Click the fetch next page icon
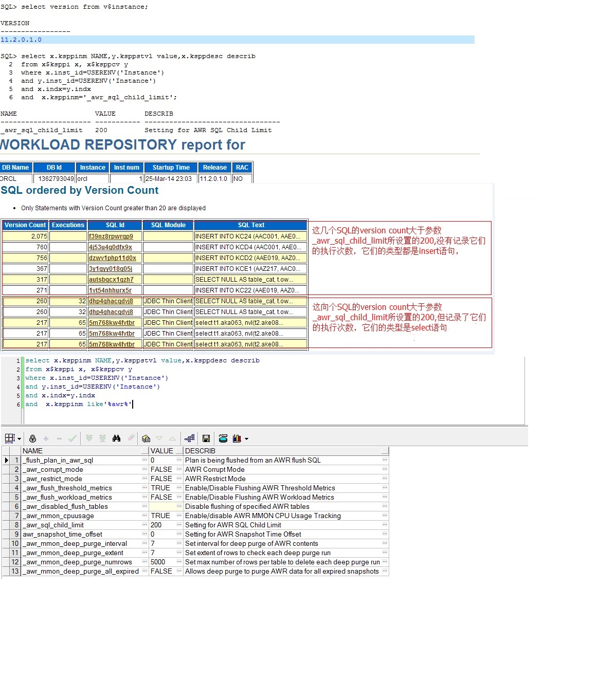Image resolution: width=616 pixels, height=698 pixels. coord(89,438)
